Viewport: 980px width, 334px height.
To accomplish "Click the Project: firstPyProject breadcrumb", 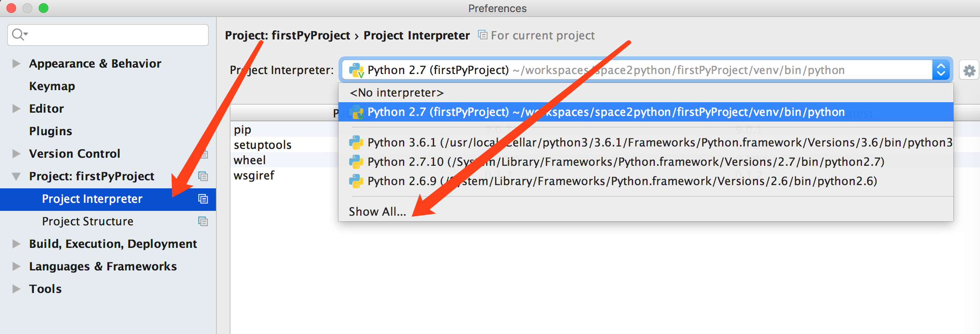I will tap(287, 35).
